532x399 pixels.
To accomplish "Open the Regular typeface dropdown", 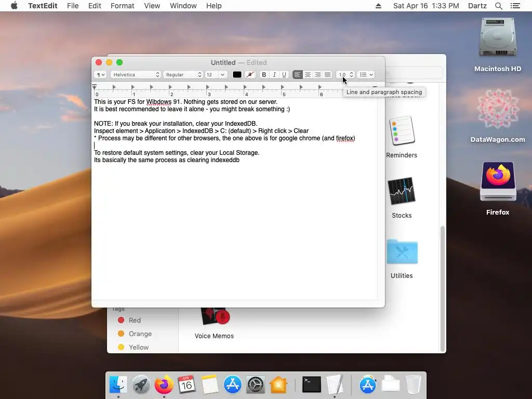I will (x=183, y=75).
